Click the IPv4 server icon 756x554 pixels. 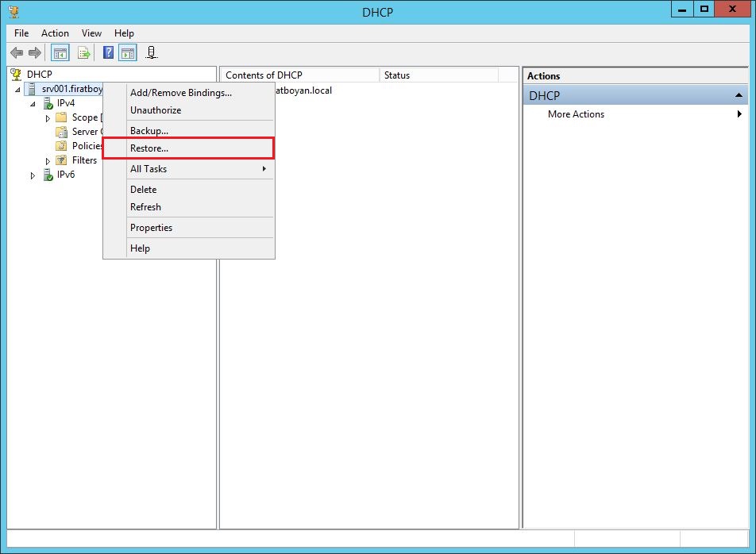(x=48, y=103)
